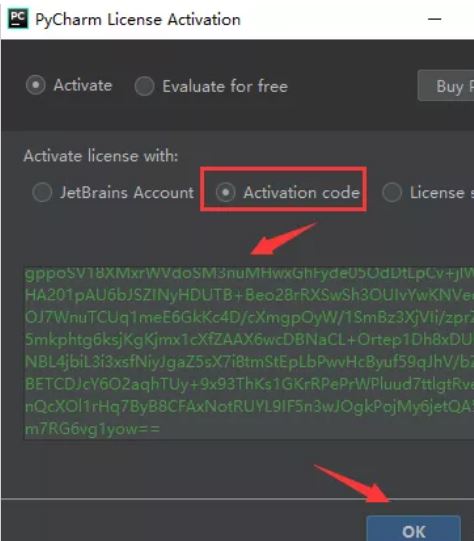Viewport: 474px width, 541px height.
Task: Click the code line starting with OJ7WnuTCUq
Action: point(249,317)
